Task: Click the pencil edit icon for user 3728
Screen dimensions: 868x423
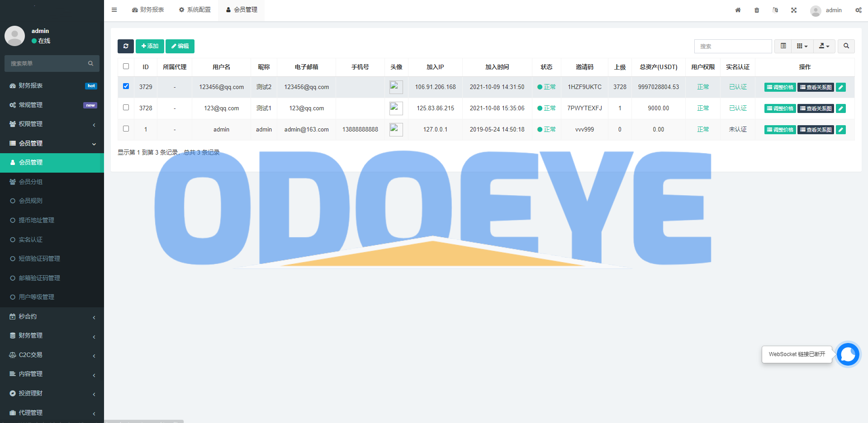Action: pos(840,108)
